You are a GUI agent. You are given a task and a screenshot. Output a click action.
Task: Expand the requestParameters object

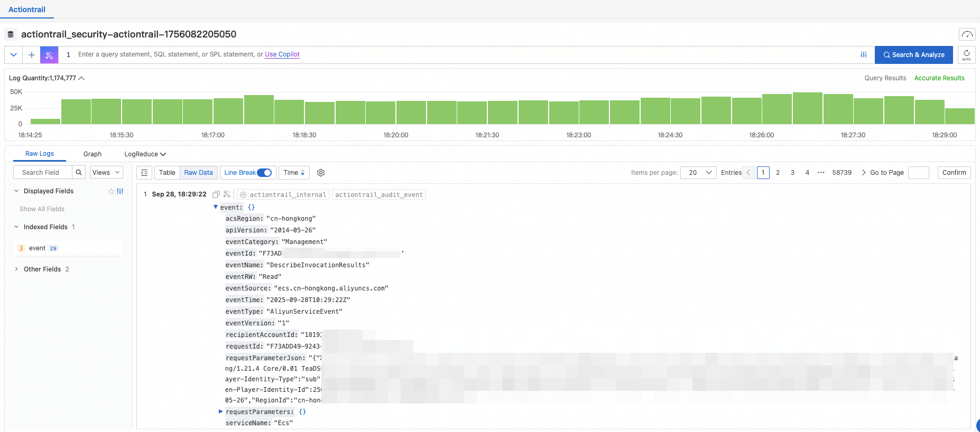221,411
